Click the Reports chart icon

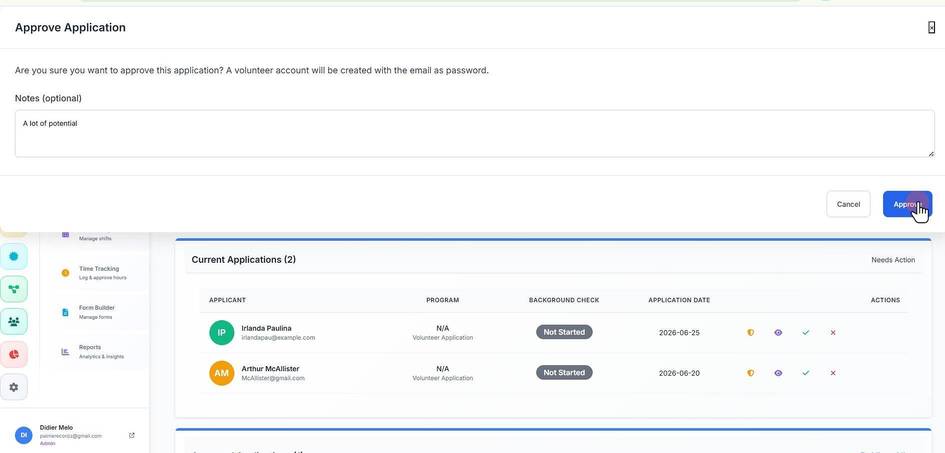[x=65, y=352]
